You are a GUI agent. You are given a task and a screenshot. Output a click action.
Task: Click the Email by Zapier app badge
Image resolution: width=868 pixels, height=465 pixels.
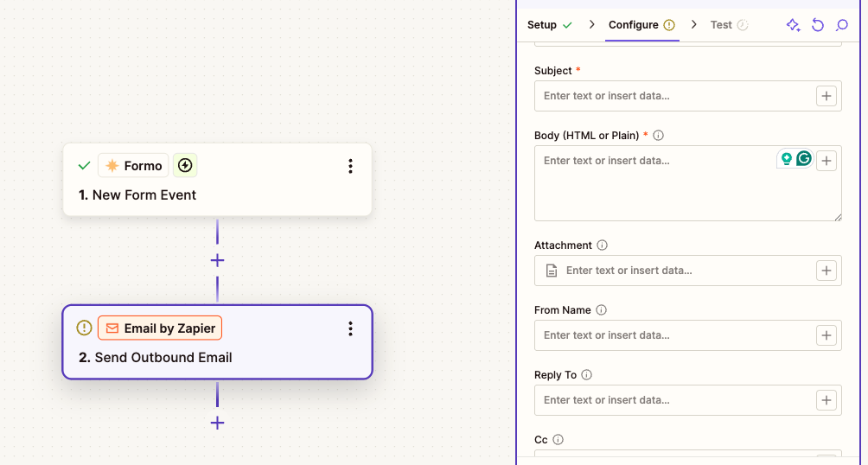pyautogui.click(x=160, y=328)
